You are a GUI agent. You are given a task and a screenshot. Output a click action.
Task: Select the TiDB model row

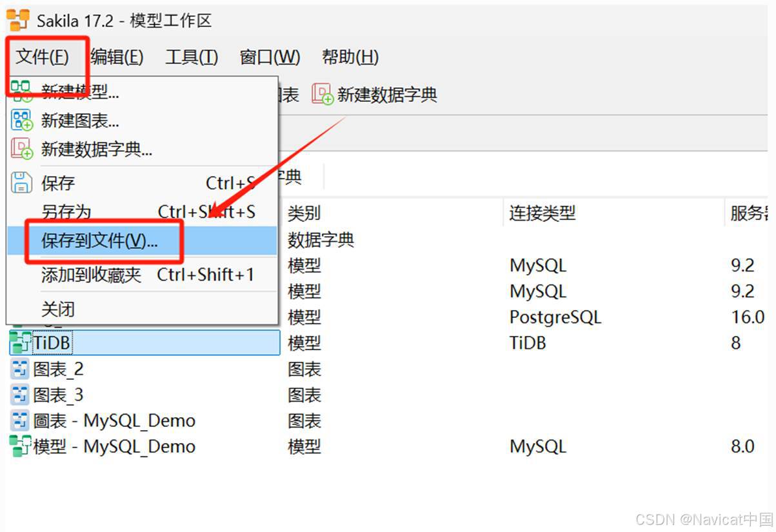tap(144, 343)
